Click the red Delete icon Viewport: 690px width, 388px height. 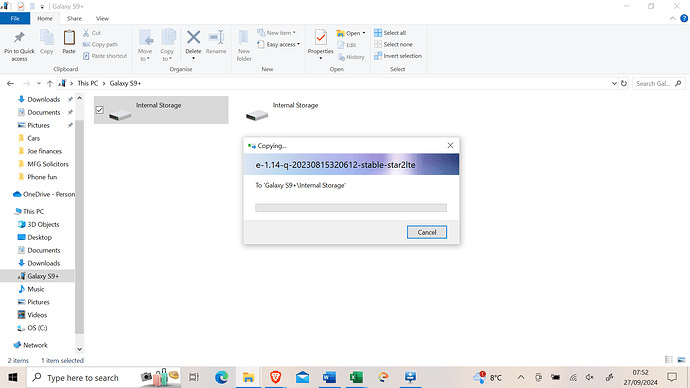[193, 37]
